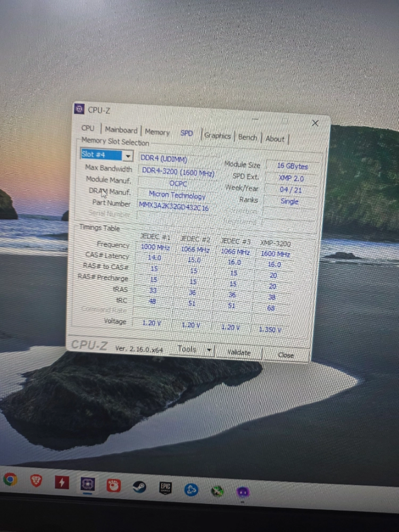Open the About tab
The image size is (399, 532).
coord(275,139)
